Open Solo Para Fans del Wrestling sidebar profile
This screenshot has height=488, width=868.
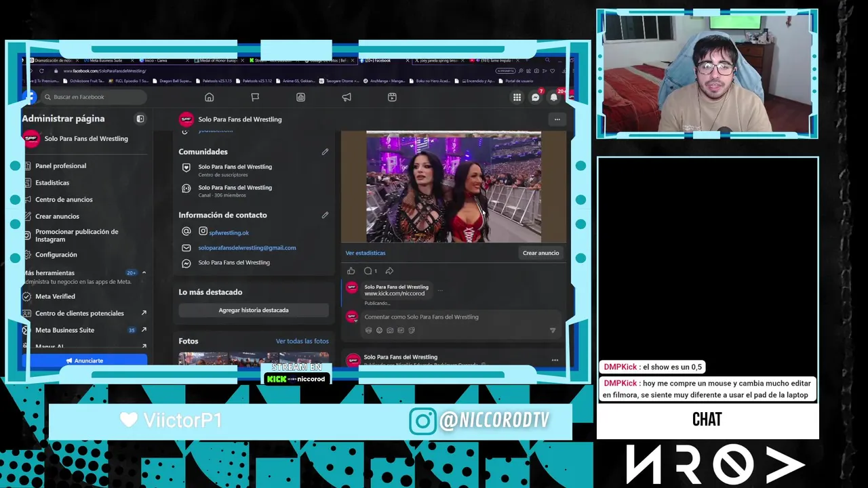tap(85, 138)
